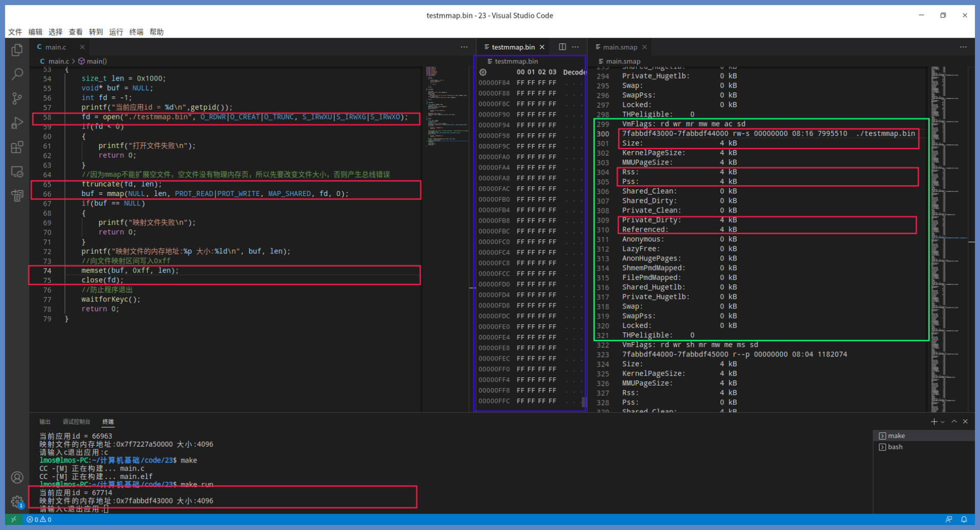Toggle maximized size of the terminal panel
The image size is (980, 530).
pos(954,422)
